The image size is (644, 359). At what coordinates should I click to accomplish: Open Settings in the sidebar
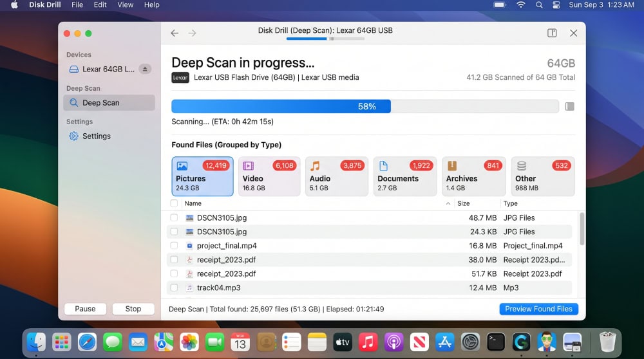(90, 136)
